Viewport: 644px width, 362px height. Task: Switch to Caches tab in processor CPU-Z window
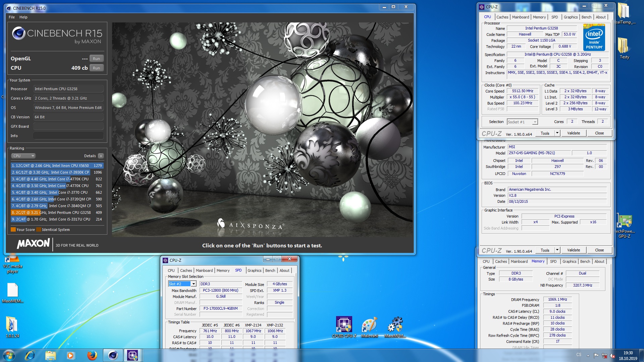click(x=502, y=17)
